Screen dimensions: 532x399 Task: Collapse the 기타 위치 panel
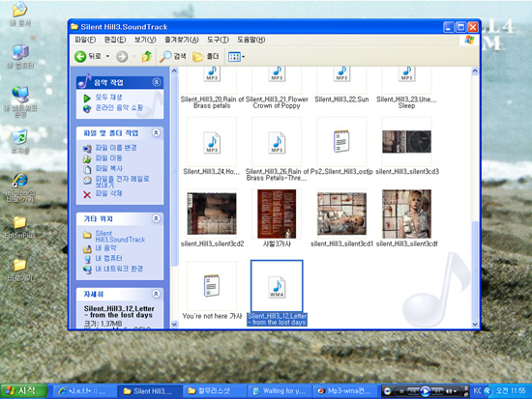tap(156, 218)
